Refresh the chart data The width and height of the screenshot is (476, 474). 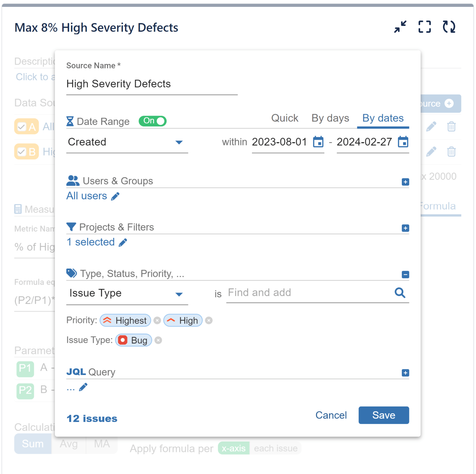point(449,27)
